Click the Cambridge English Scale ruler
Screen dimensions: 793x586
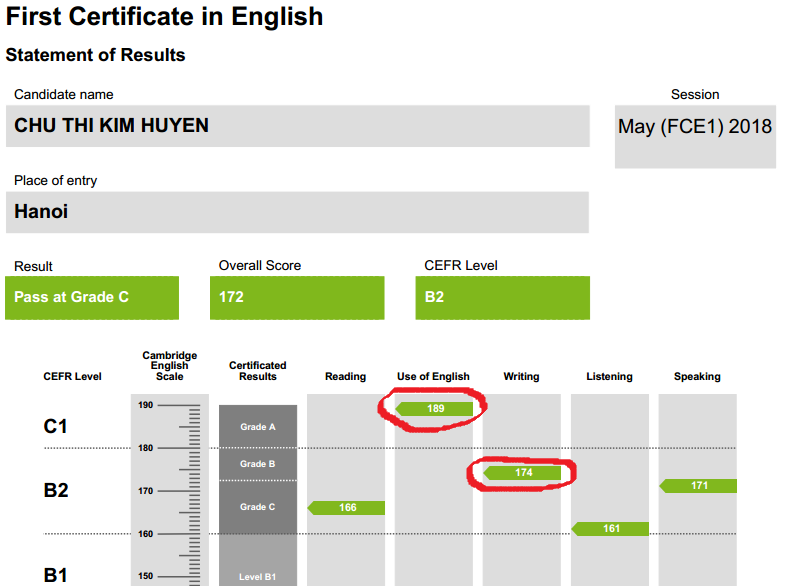click(x=170, y=490)
